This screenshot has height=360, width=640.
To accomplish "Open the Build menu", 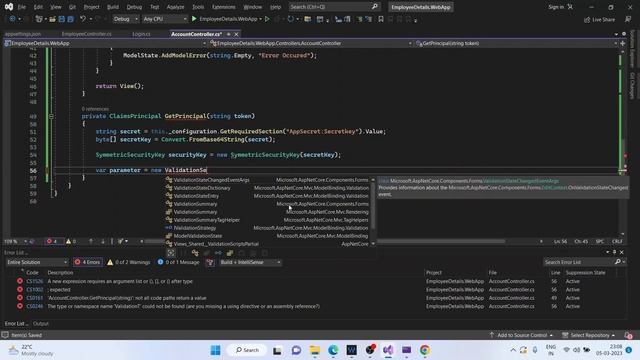I will [113, 7].
